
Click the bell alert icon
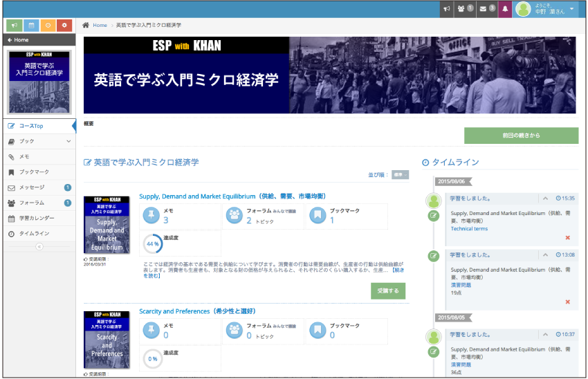coord(505,8)
